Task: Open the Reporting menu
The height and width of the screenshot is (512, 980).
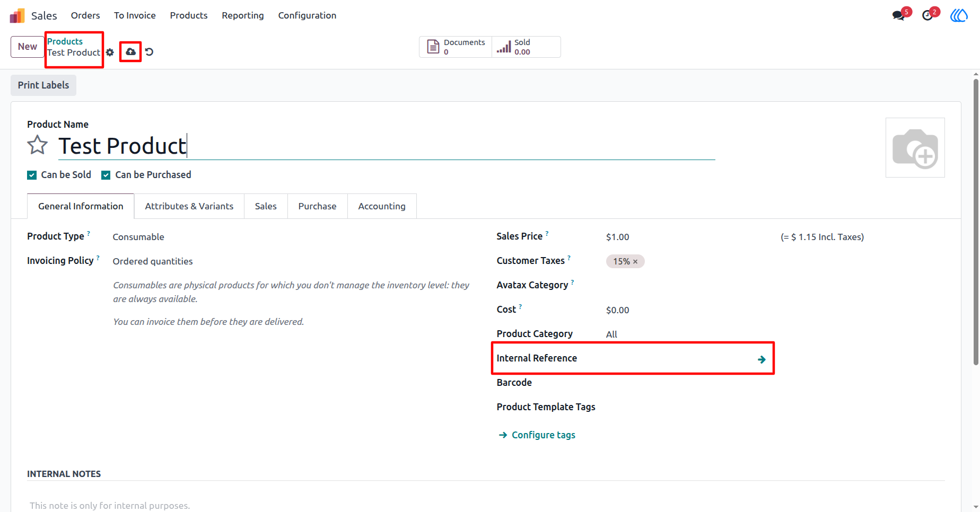Action: 243,15
